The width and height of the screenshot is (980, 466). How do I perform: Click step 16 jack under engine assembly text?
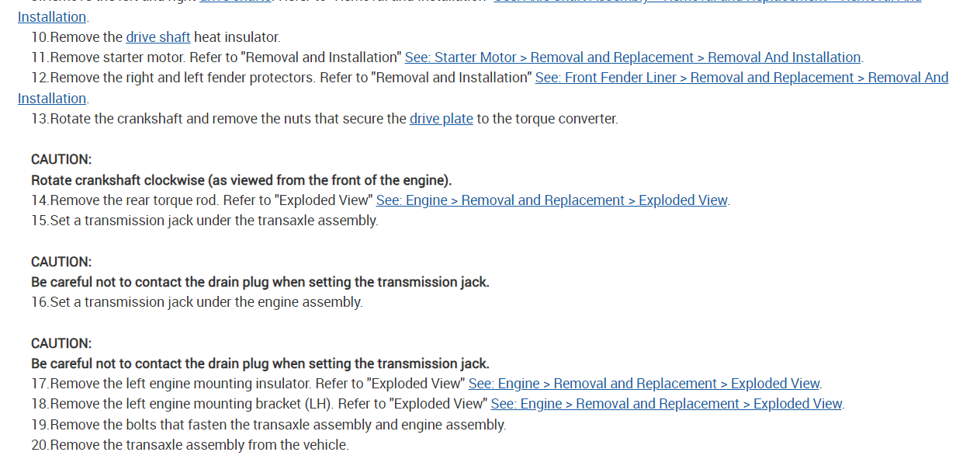click(206, 302)
